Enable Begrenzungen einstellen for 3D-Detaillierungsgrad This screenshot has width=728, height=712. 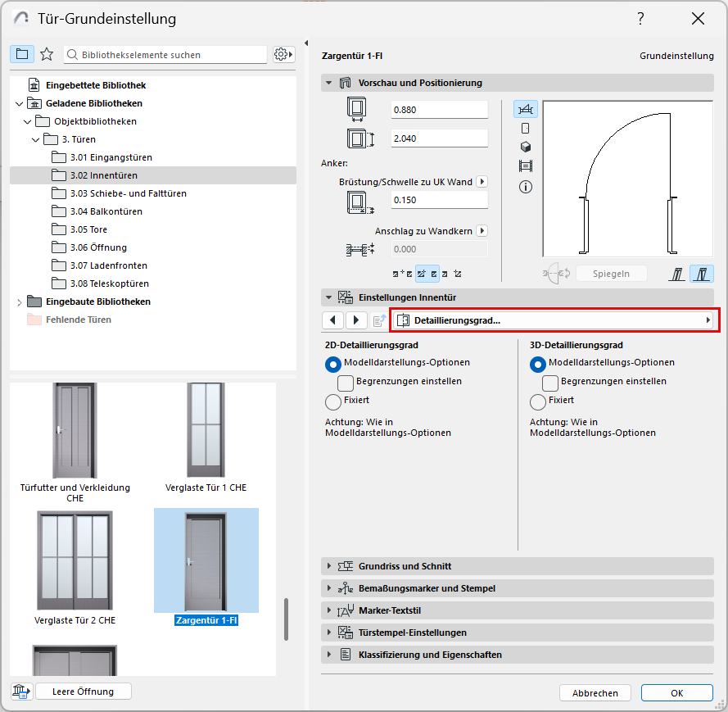(551, 382)
